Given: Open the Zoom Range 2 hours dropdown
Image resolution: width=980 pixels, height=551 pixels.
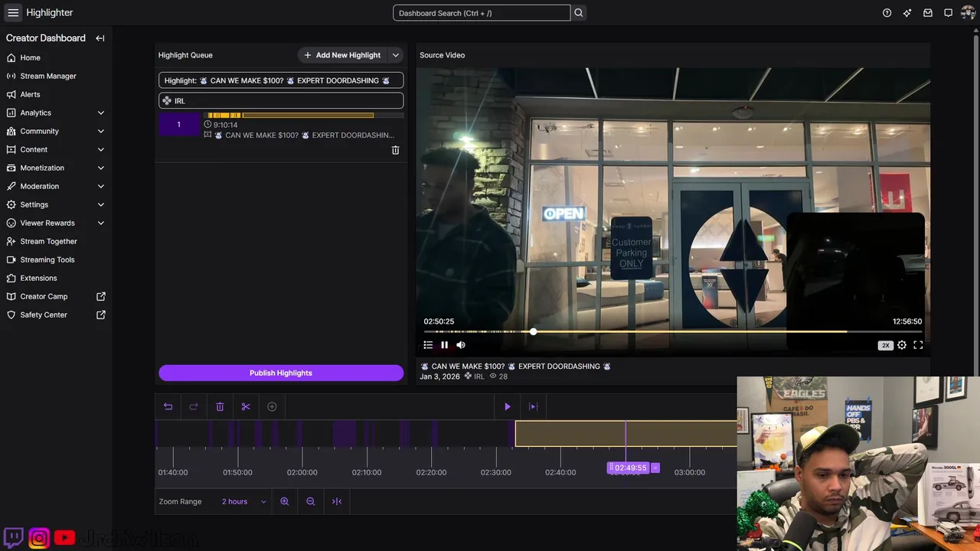Looking at the screenshot, I should [x=243, y=501].
